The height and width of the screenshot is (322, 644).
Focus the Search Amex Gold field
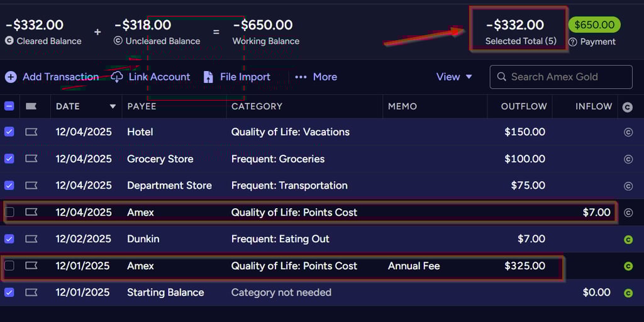click(561, 77)
